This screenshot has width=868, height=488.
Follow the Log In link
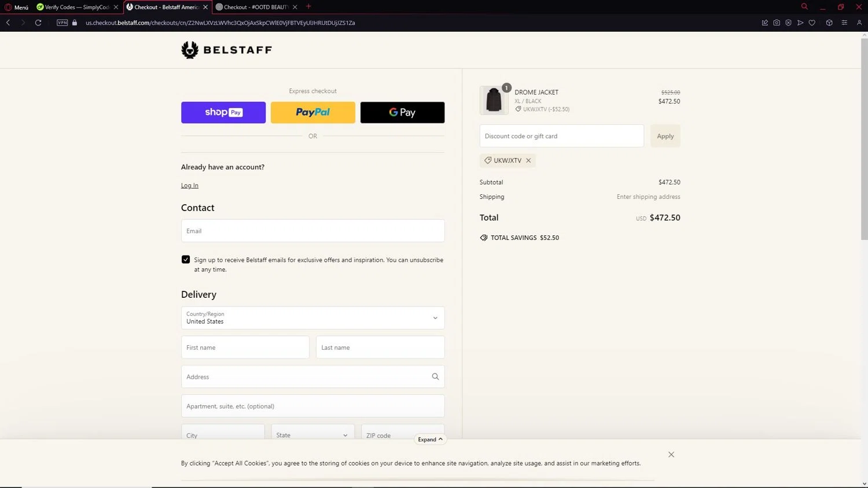tap(190, 185)
